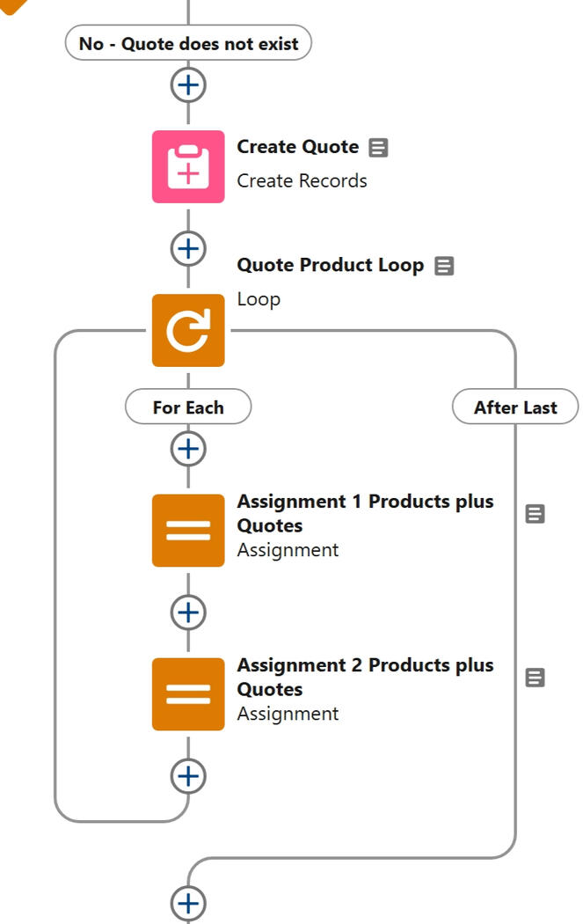This screenshot has width=583, height=924.
Task: Open Assignment 1 Products plus Quotes icon
Action: tap(188, 530)
